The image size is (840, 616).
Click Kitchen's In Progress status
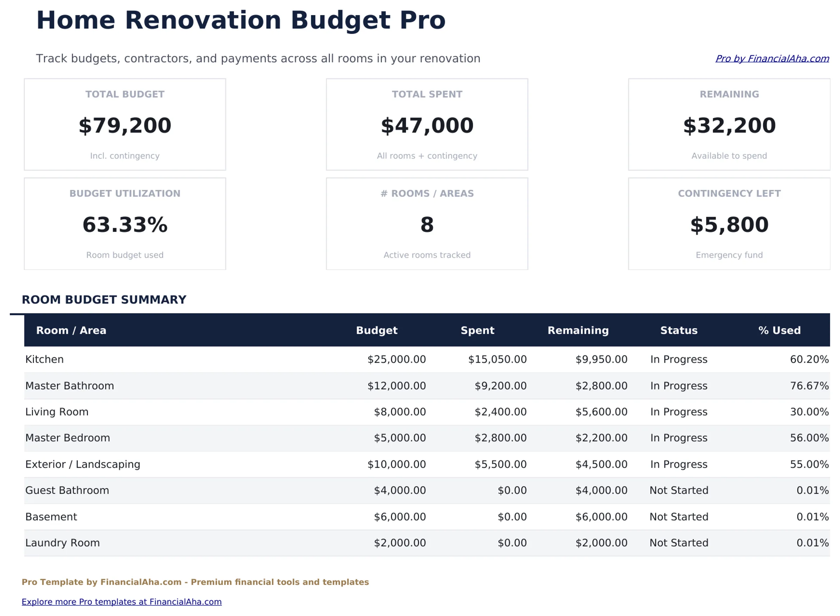(679, 359)
